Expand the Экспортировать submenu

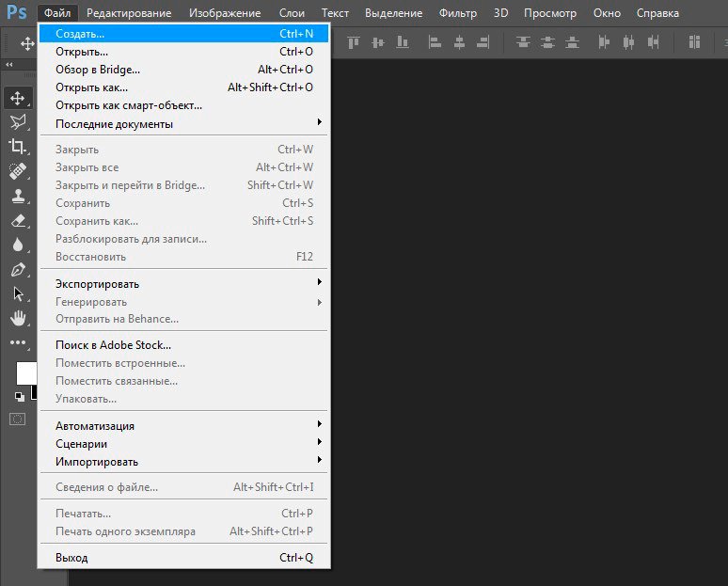183,284
